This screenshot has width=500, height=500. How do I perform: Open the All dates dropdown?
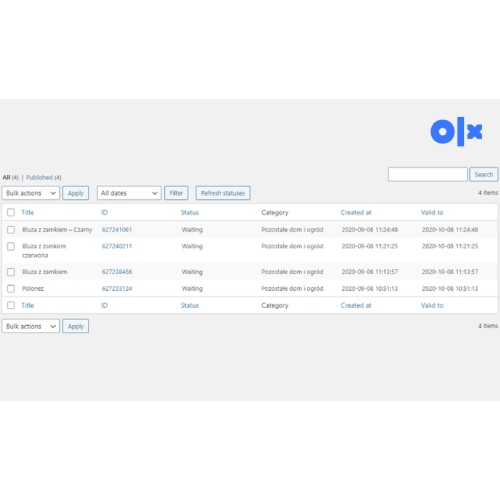(129, 193)
